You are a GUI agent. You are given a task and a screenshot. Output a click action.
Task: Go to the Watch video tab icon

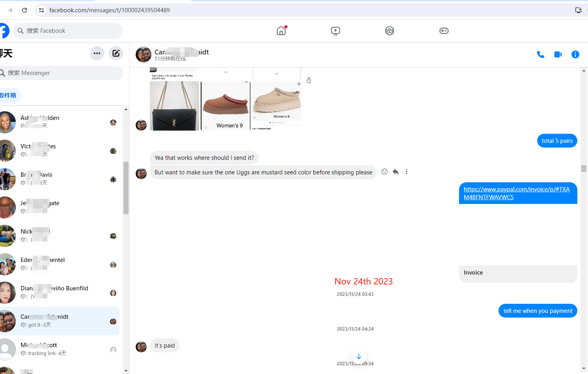335,31
